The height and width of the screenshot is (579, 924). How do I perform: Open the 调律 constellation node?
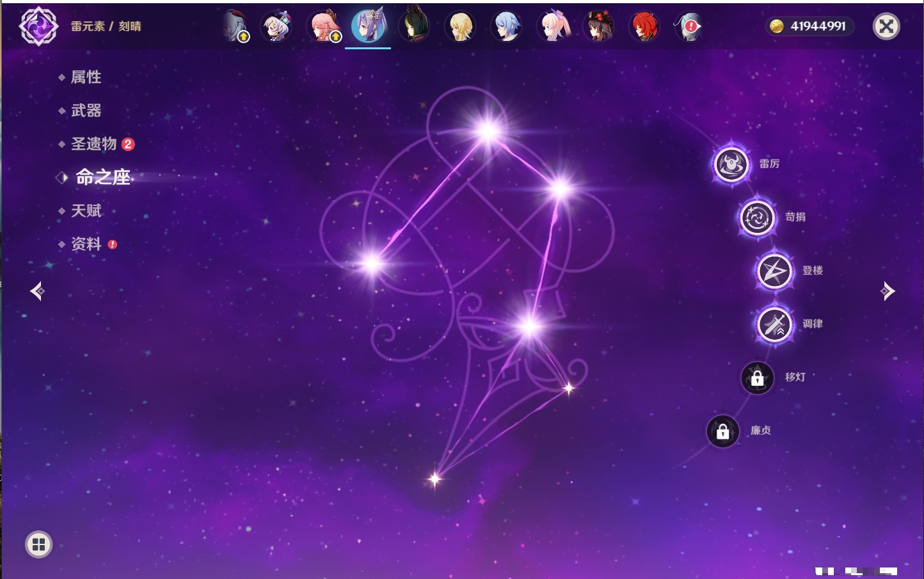click(x=774, y=324)
